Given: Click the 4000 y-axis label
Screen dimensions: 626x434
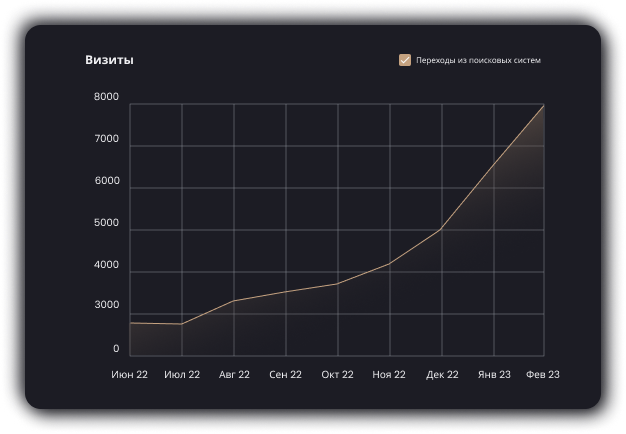Looking at the screenshot, I should click(106, 265).
